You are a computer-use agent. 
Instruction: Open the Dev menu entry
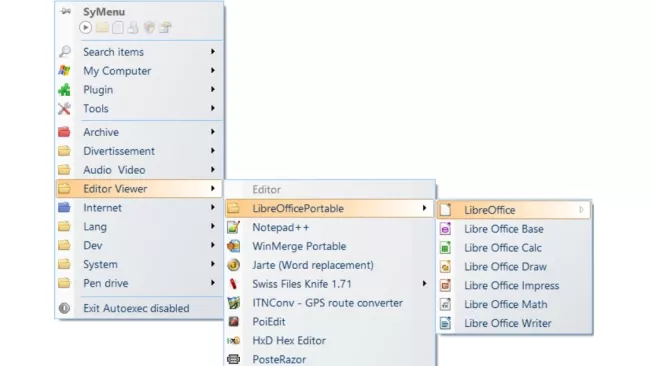tap(139, 245)
